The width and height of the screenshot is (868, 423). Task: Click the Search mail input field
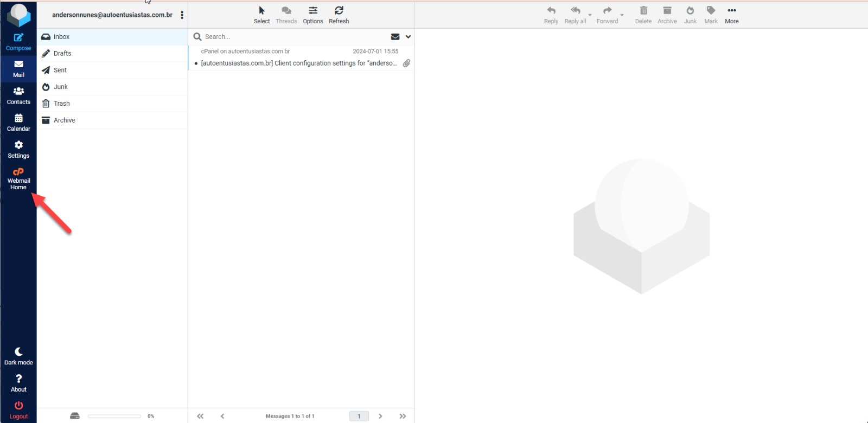click(x=293, y=37)
